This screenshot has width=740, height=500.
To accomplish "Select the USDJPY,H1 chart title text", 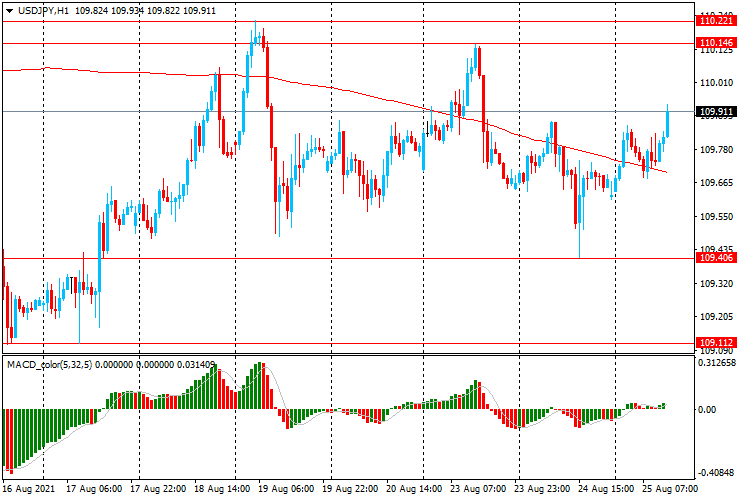I will click(43, 10).
